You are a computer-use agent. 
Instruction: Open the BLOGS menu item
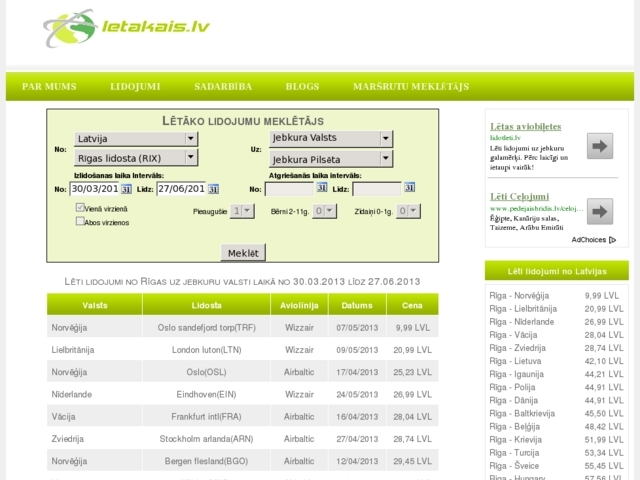click(302, 87)
